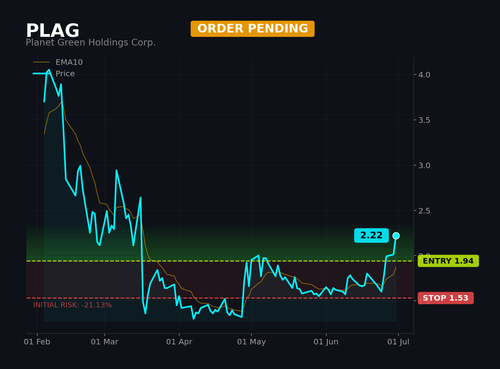Click the 01 Feb axis label
Image resolution: width=500 pixels, height=369 pixels.
pyautogui.click(x=37, y=342)
